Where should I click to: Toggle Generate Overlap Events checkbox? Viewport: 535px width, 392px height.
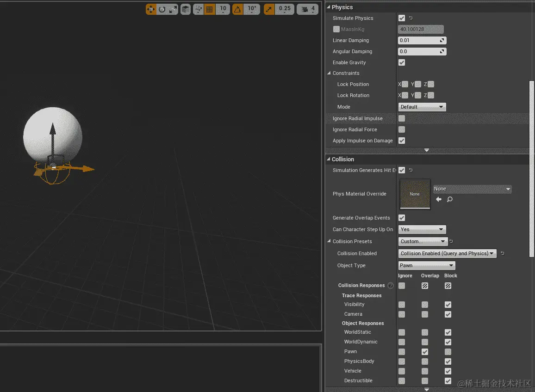click(x=402, y=218)
